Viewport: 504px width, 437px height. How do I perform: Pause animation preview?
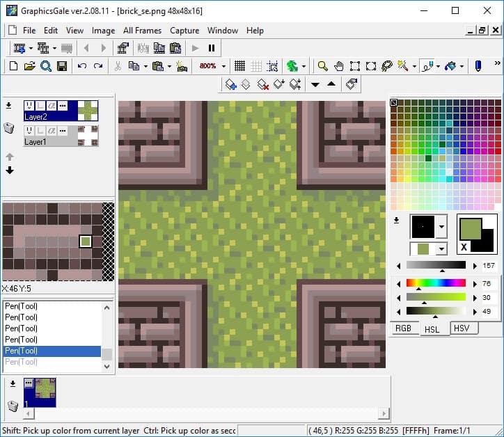click(211, 48)
